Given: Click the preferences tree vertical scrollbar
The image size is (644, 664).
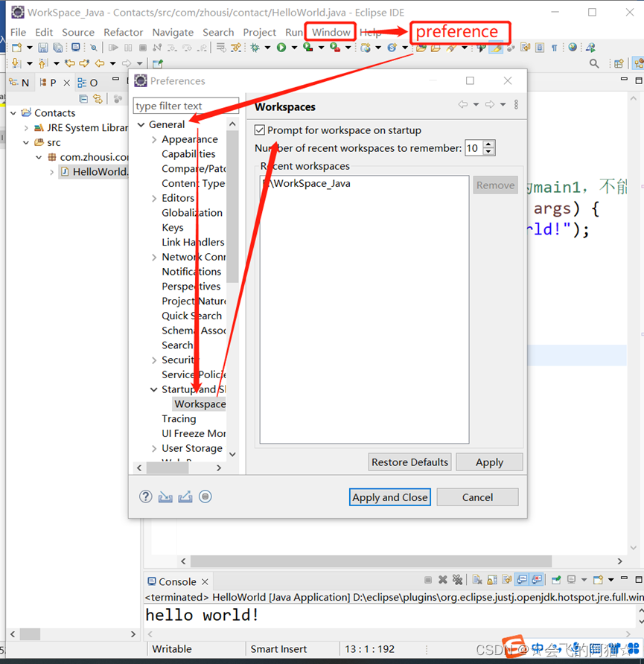Looking at the screenshot, I should pos(232,207).
